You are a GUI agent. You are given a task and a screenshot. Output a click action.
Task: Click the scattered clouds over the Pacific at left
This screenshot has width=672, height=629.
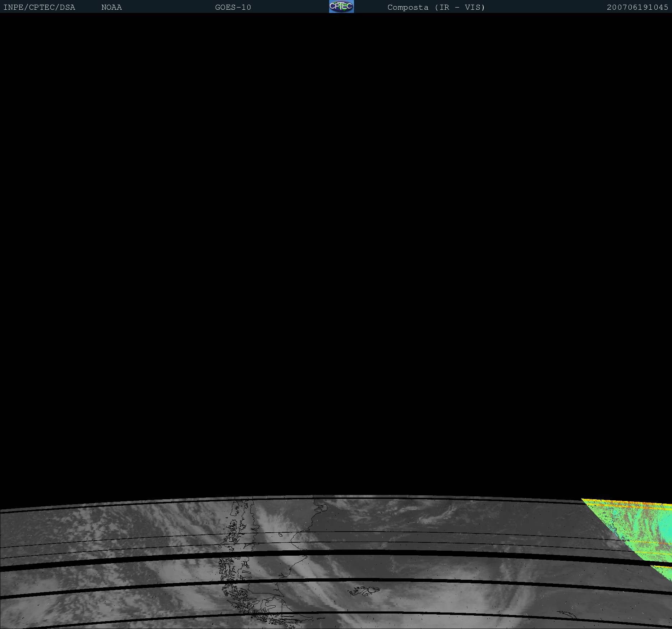[x=90, y=528]
